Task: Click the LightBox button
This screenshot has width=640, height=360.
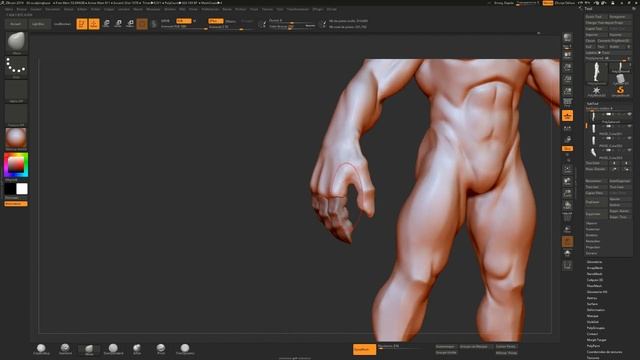Action: [38, 24]
